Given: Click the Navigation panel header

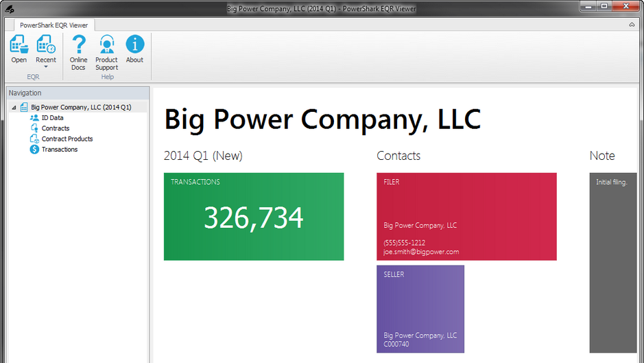Looking at the screenshot, I should pos(78,93).
